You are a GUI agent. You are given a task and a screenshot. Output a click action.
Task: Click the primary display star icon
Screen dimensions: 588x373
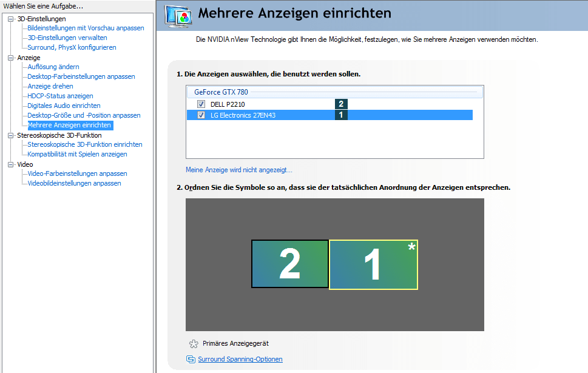click(x=194, y=343)
